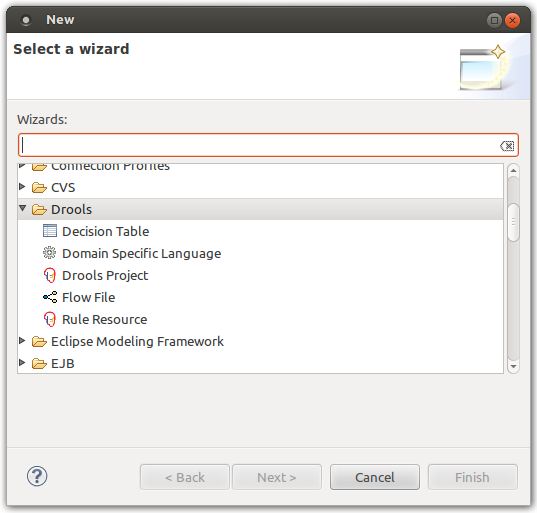537x513 pixels.
Task: Select the EJB tree entry
Action: (63, 363)
